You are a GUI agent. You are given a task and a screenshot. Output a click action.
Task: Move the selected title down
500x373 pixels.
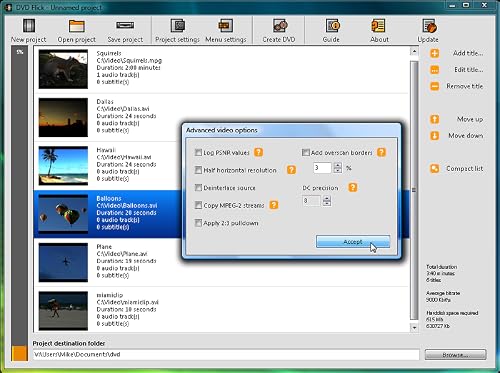point(434,136)
